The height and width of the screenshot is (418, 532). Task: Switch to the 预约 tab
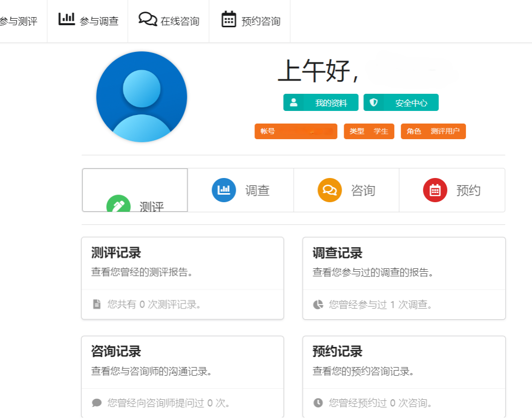coord(452,190)
